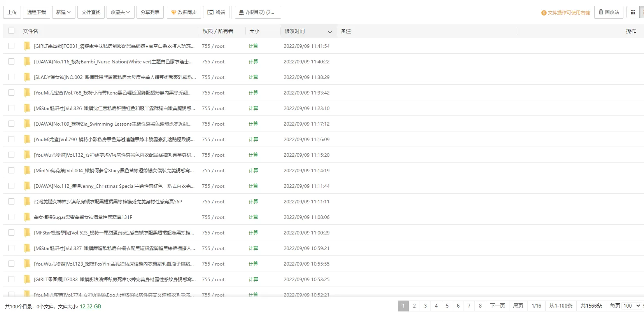Calculate size for the 11:08:06 row
The width and height of the screenshot is (644, 320).
[x=253, y=217]
